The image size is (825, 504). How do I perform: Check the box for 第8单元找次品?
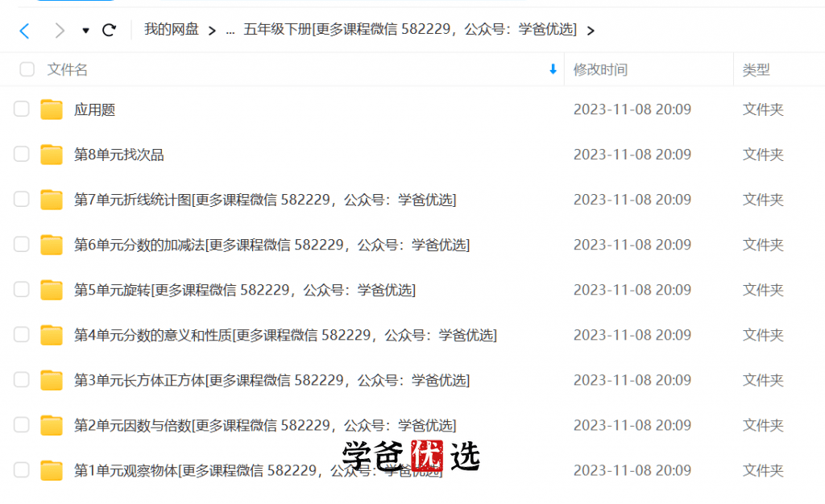click(x=22, y=154)
